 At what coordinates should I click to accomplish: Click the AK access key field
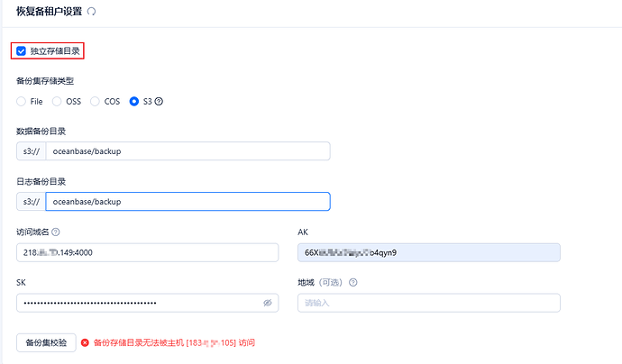[x=429, y=252]
